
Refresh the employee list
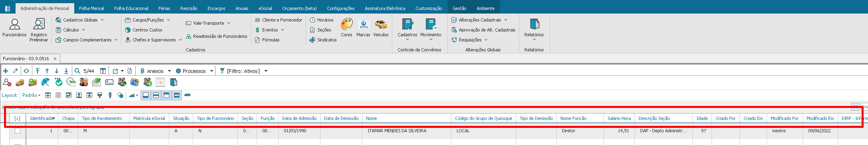(x=26, y=71)
